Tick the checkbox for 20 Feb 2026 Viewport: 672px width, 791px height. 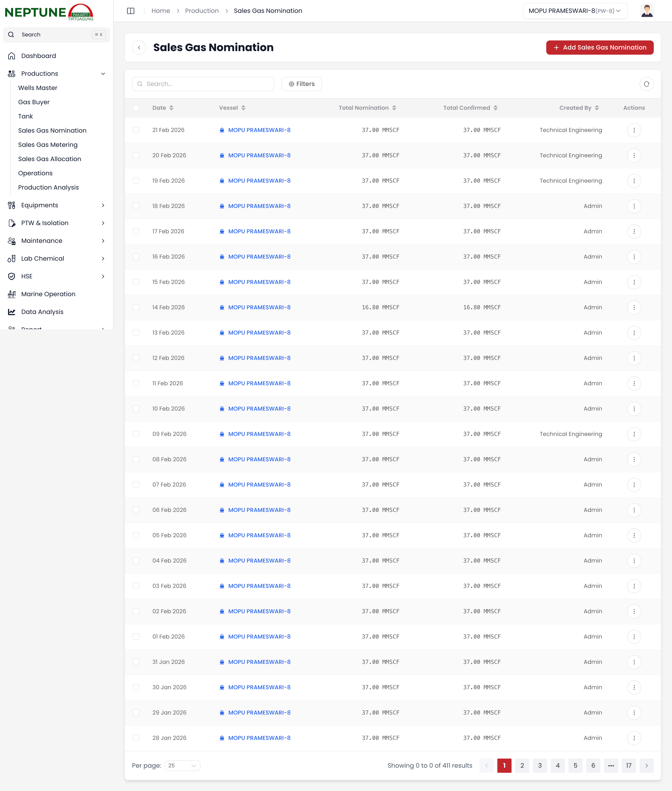click(136, 155)
